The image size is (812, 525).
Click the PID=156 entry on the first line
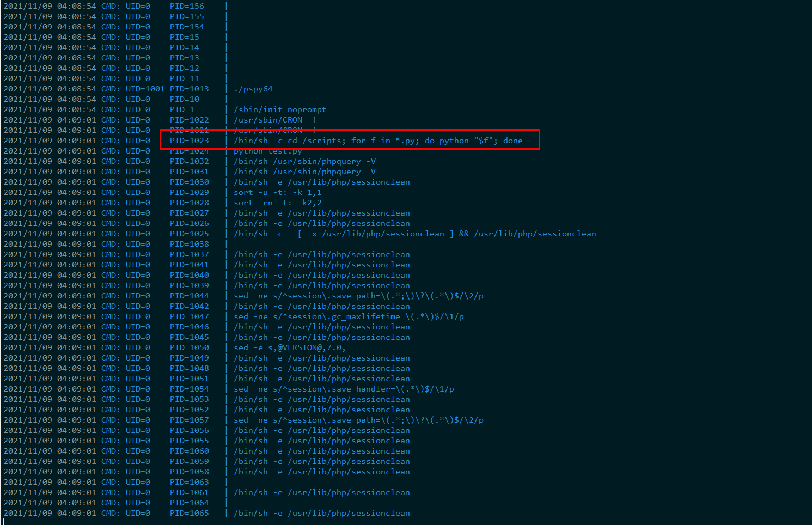tap(187, 6)
